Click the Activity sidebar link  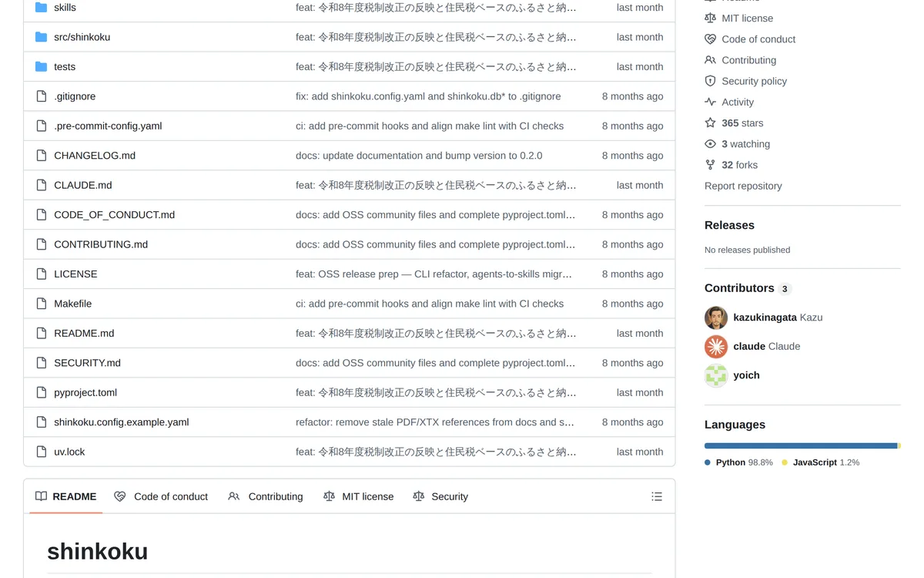(x=738, y=102)
